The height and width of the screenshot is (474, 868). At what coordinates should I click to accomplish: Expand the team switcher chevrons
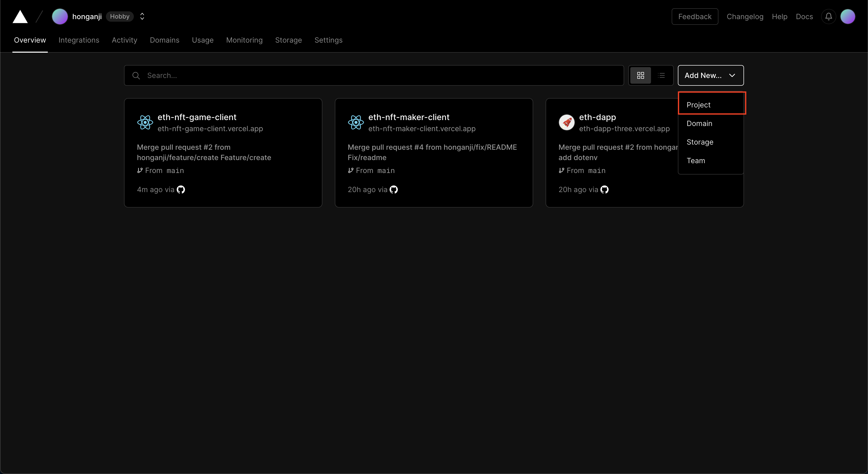(142, 17)
